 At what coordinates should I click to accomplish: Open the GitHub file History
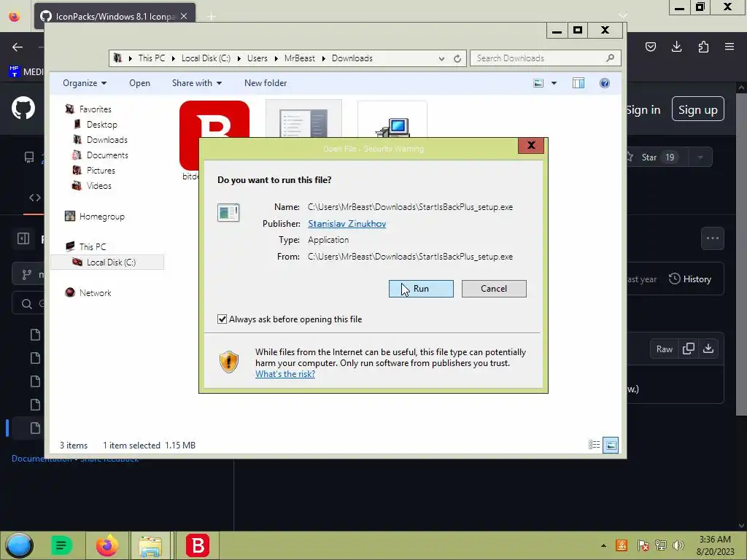690,279
